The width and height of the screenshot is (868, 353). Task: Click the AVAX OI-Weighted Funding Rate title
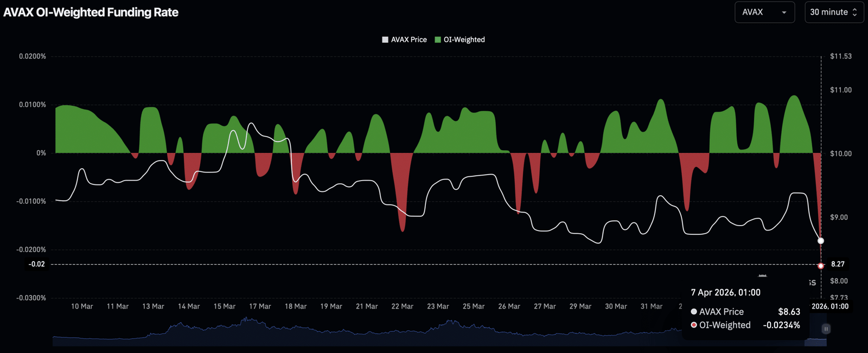tap(91, 12)
